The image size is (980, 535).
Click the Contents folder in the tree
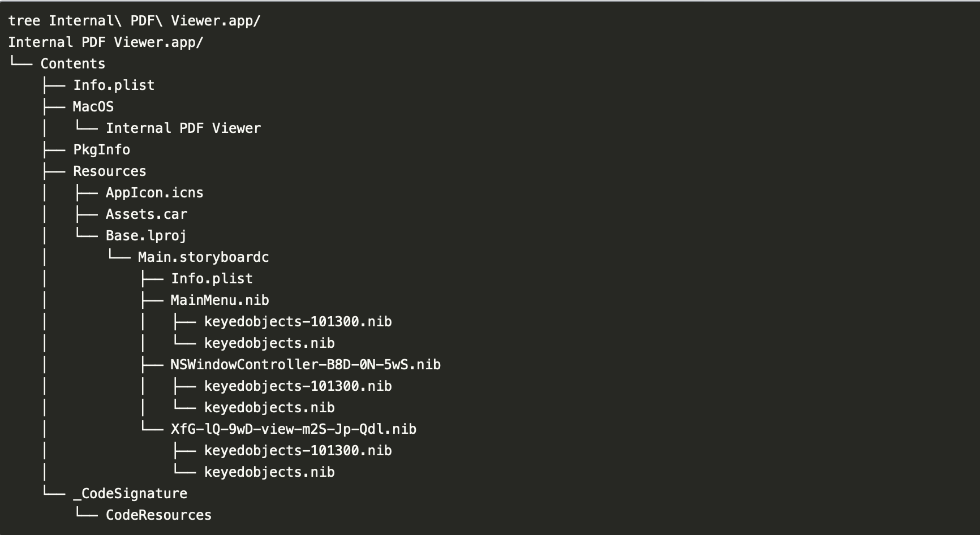pyautogui.click(x=72, y=64)
